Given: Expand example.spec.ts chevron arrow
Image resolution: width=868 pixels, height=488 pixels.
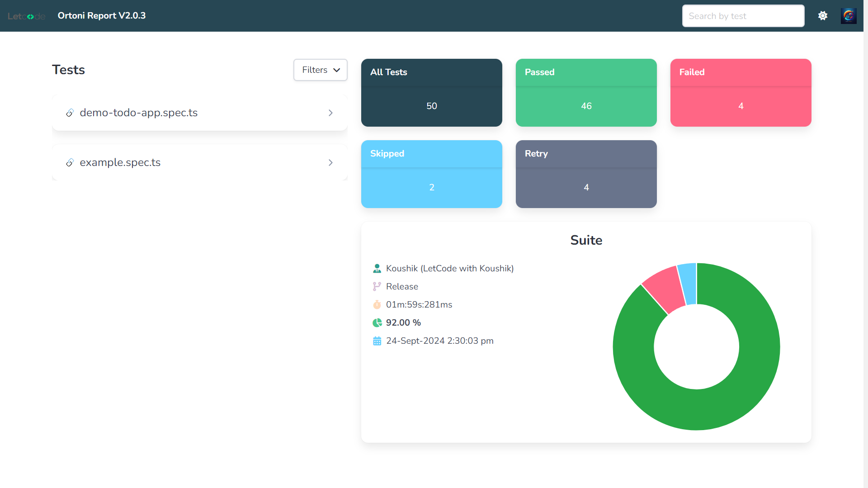Looking at the screenshot, I should (330, 162).
